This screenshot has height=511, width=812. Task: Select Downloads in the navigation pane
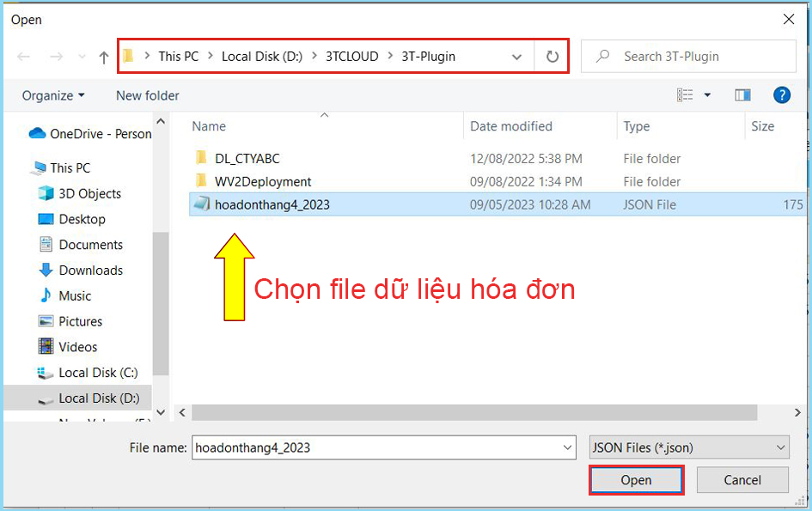tap(90, 270)
